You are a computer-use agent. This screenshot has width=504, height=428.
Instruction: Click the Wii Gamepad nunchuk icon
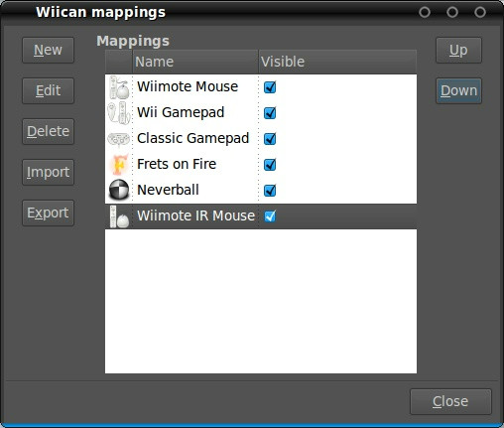(119, 113)
